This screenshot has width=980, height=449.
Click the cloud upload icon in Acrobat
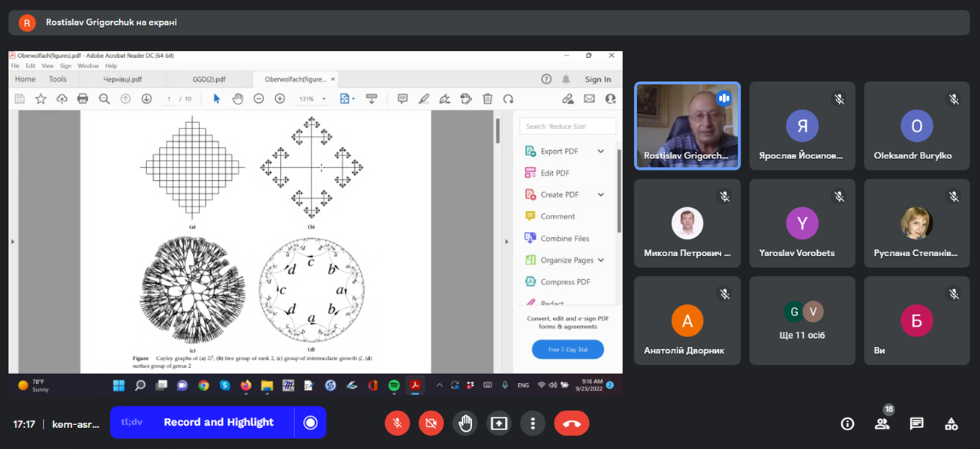tap(62, 98)
